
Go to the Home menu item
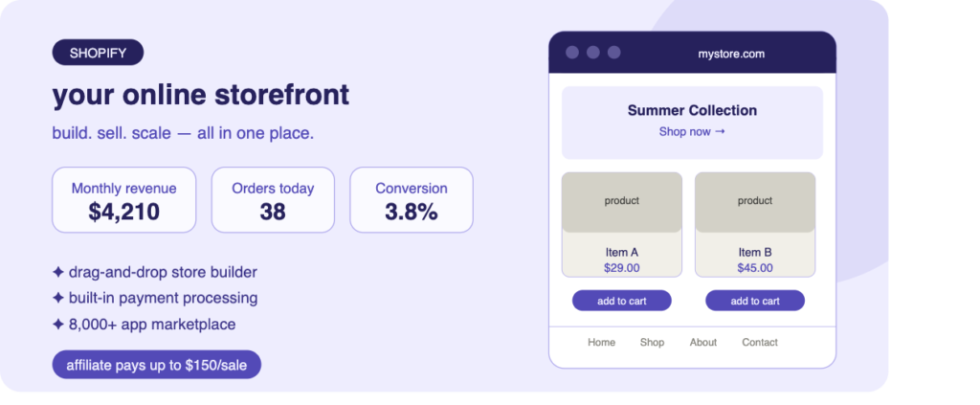tap(601, 343)
